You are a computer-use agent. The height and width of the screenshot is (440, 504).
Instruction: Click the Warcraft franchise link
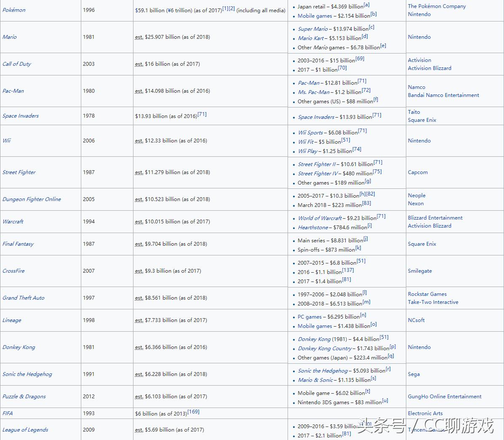(x=13, y=222)
